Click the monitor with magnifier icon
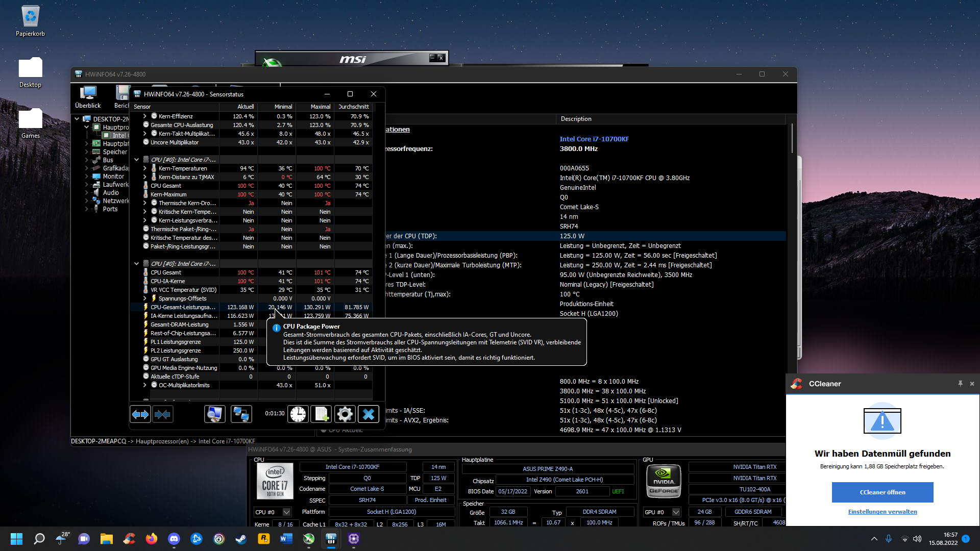 coord(214,414)
